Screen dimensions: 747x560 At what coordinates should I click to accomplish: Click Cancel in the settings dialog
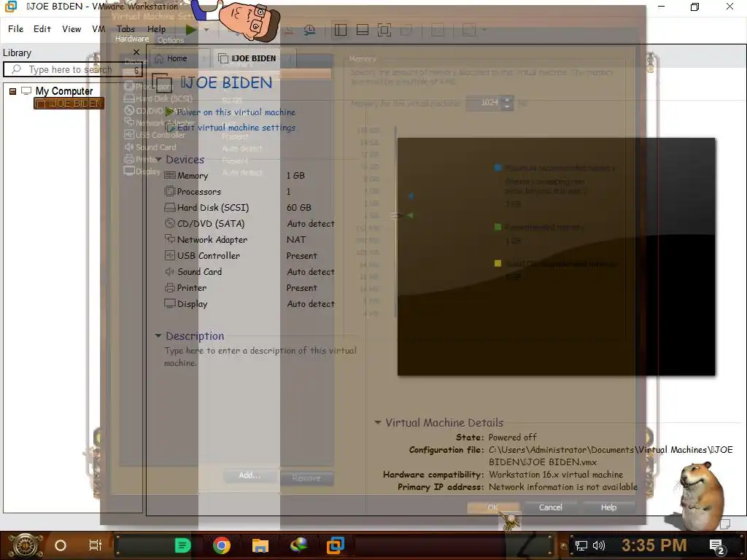pyautogui.click(x=550, y=507)
